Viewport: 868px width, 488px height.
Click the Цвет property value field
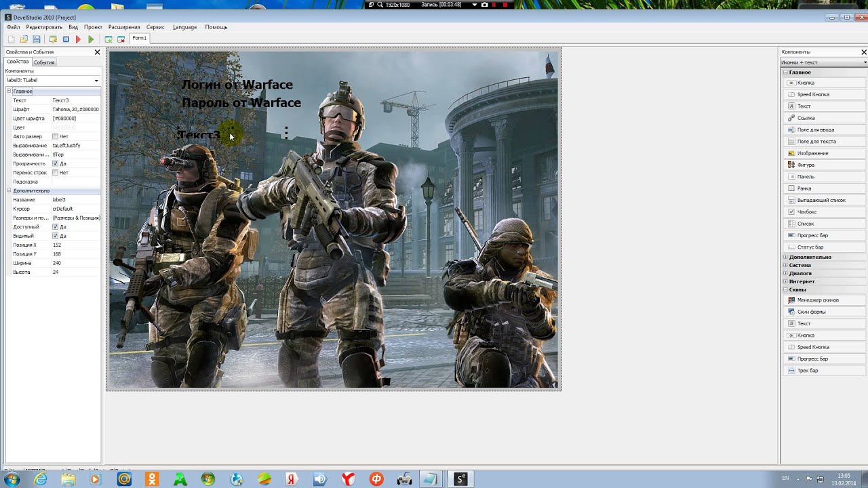76,127
